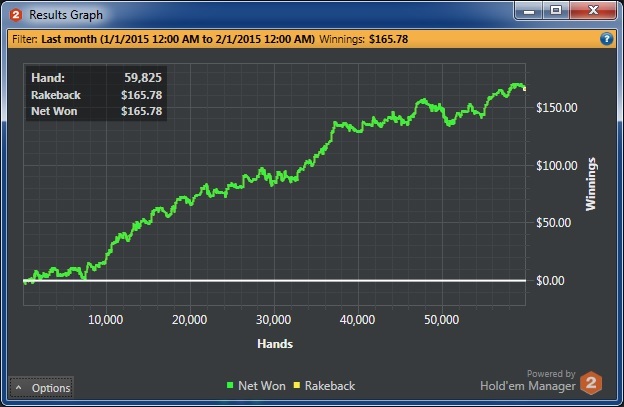This screenshot has width=624, height=407.
Task: Click the Hands x-axis title
Action: (x=275, y=344)
